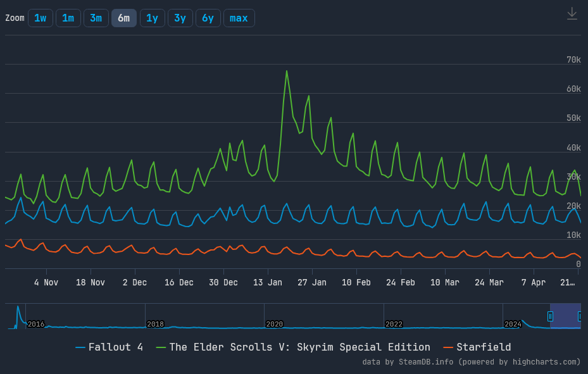Click the 13 Jan x-axis label
The width and height of the screenshot is (588, 374).
(268, 283)
